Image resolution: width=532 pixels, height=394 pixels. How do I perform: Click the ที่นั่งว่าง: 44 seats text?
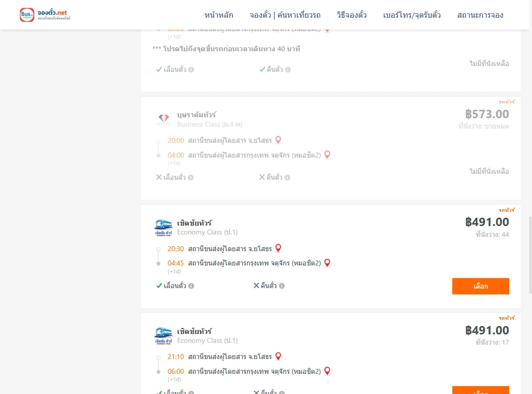point(492,234)
